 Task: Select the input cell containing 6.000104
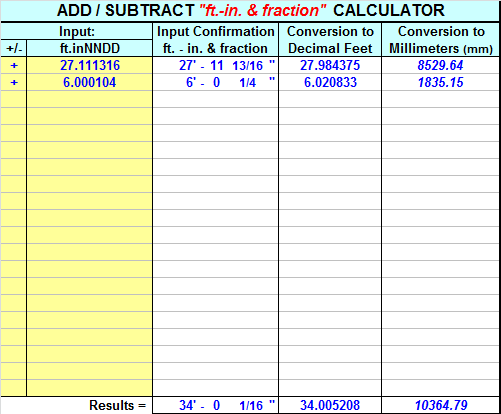89,82
